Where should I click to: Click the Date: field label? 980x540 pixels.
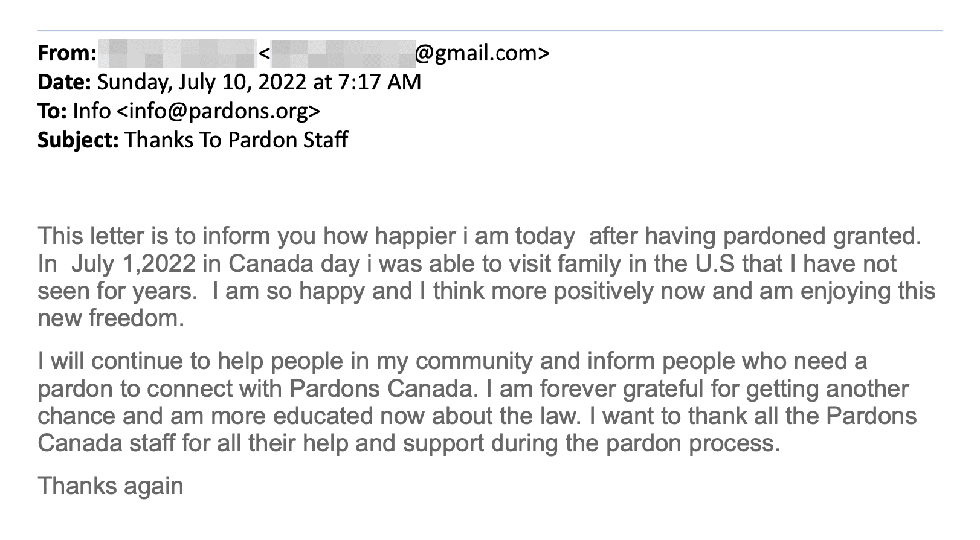(x=64, y=82)
